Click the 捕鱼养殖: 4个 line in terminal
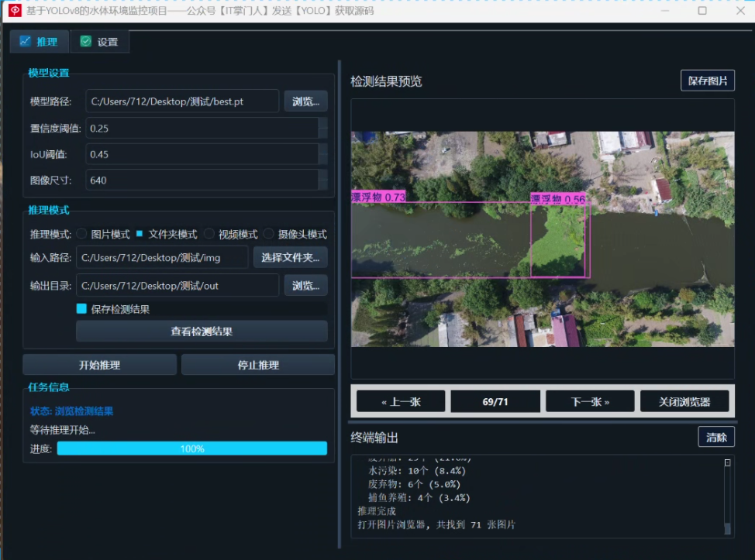The image size is (755, 560). 419,497
